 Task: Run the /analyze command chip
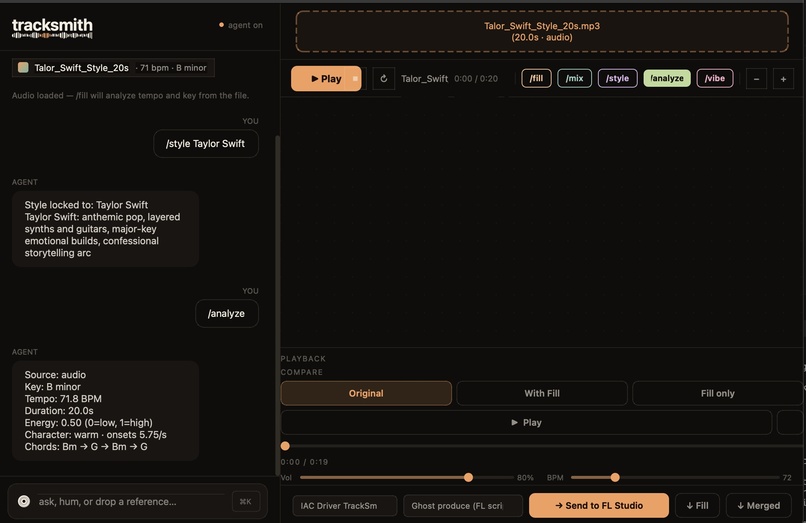pos(667,78)
